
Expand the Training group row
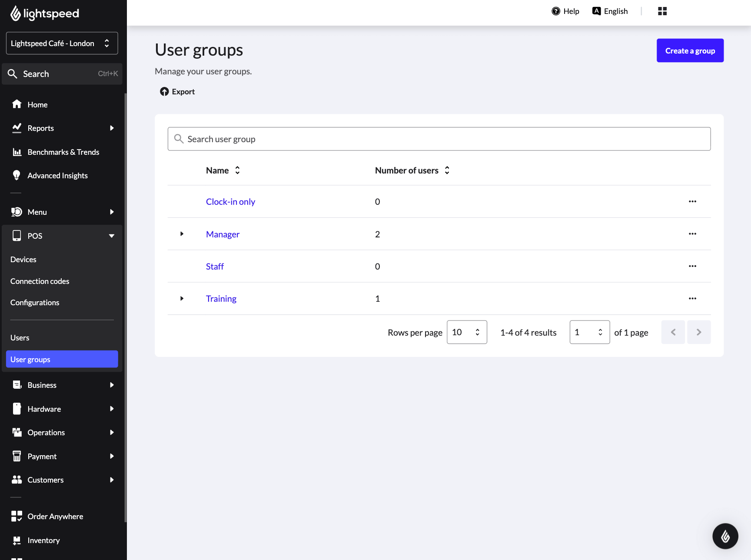182,299
